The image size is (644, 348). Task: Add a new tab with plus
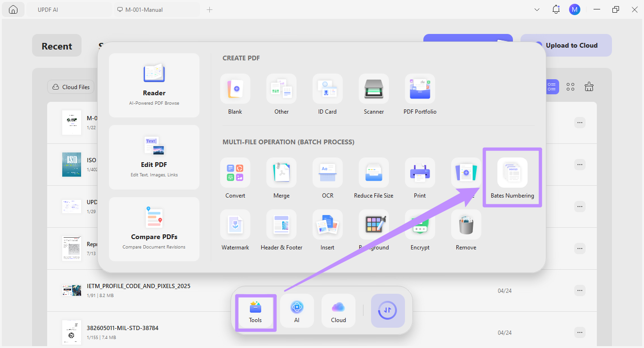coord(210,9)
